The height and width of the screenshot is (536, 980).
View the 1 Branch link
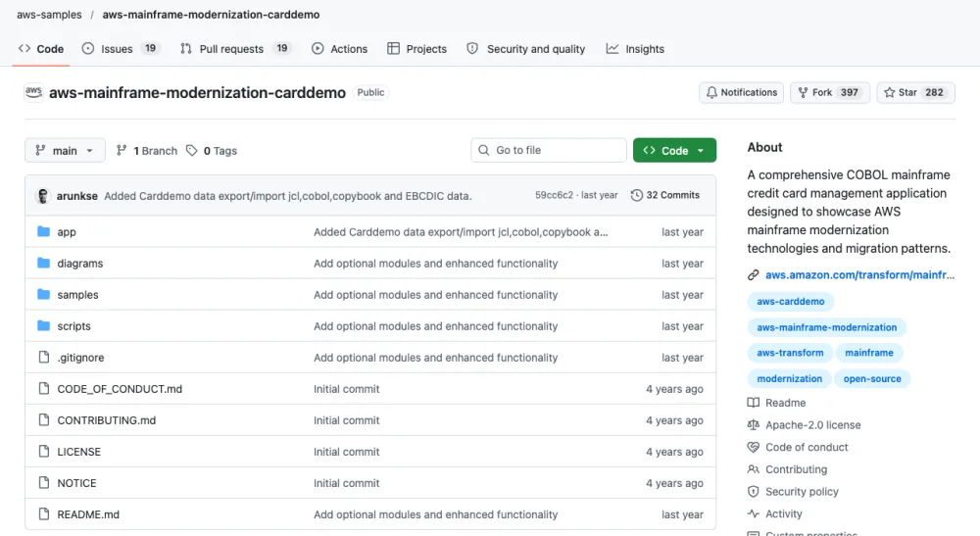pos(147,151)
